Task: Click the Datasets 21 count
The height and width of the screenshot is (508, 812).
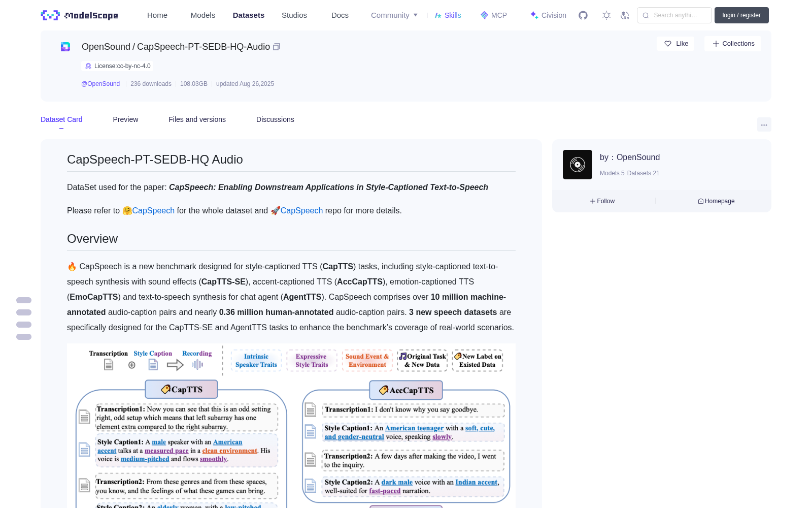Action: [644, 173]
